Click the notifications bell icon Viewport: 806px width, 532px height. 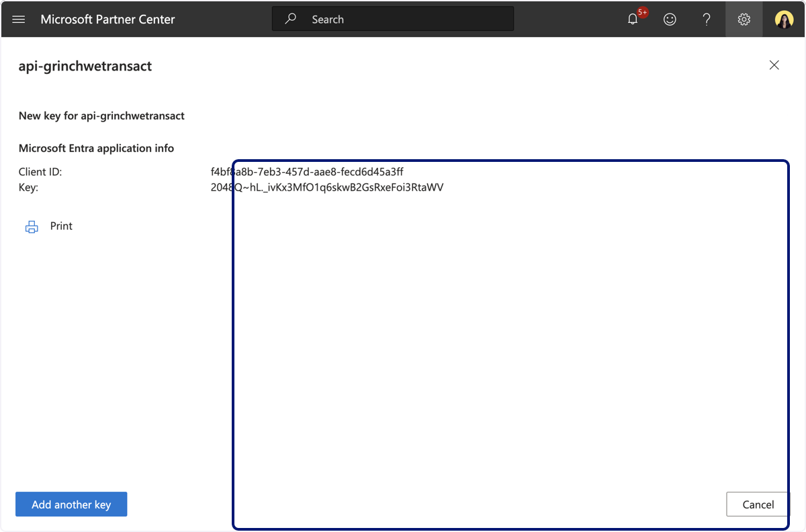coord(633,19)
